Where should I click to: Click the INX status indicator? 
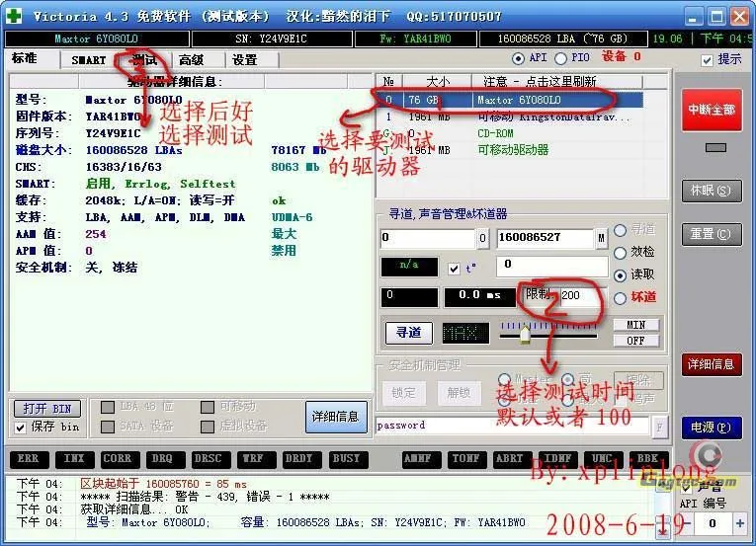click(x=74, y=459)
